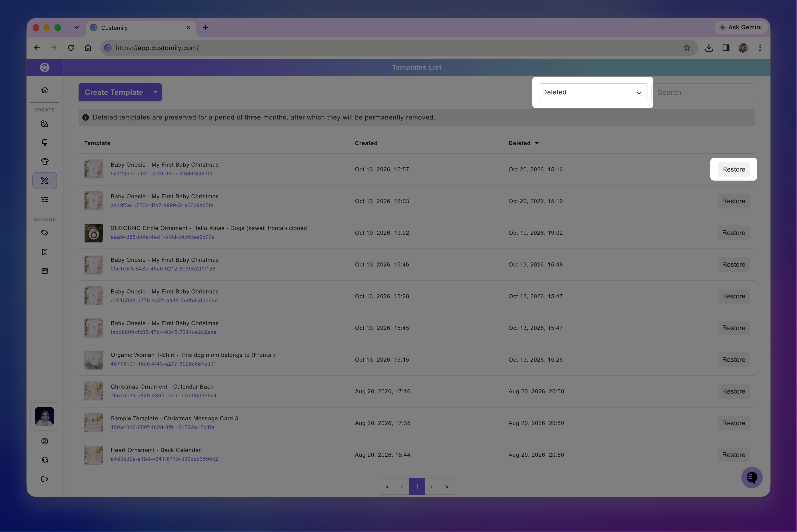The image size is (797, 532).
Task: Expand the Create Template dropdown arrow
Action: click(155, 92)
